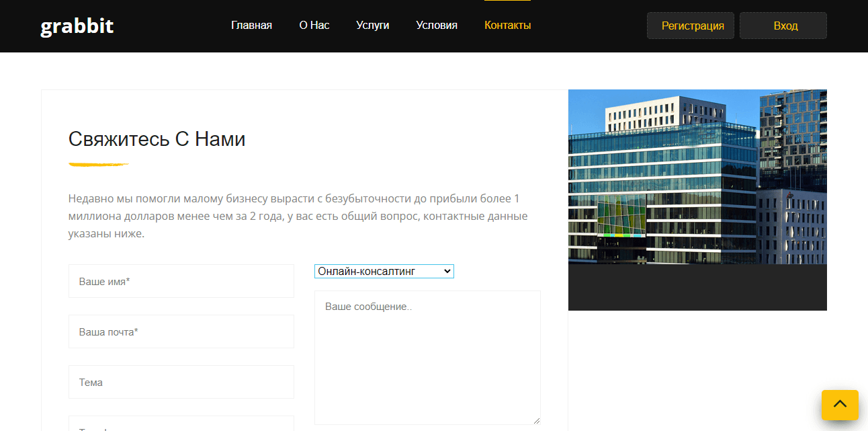Screen dimensions: 868x431
Task: Go to the О Нас page
Action: coord(314,26)
